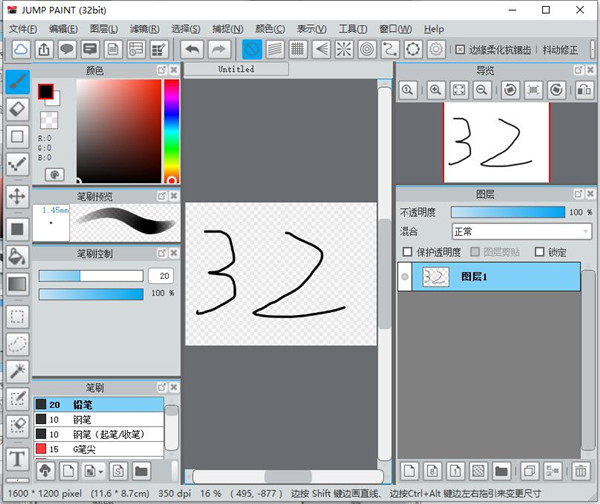The width and height of the screenshot is (600, 504).
Task: Pick the Bucket fill tool
Action: tap(17, 256)
